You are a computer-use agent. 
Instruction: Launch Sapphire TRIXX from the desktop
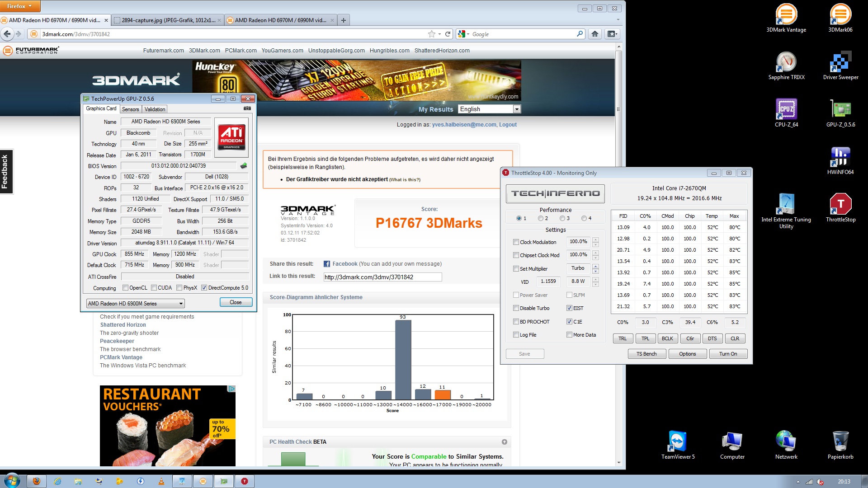[x=786, y=66]
